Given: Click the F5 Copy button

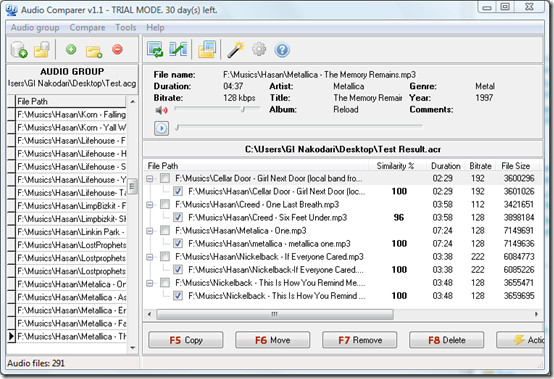Looking at the screenshot, I should tap(186, 340).
